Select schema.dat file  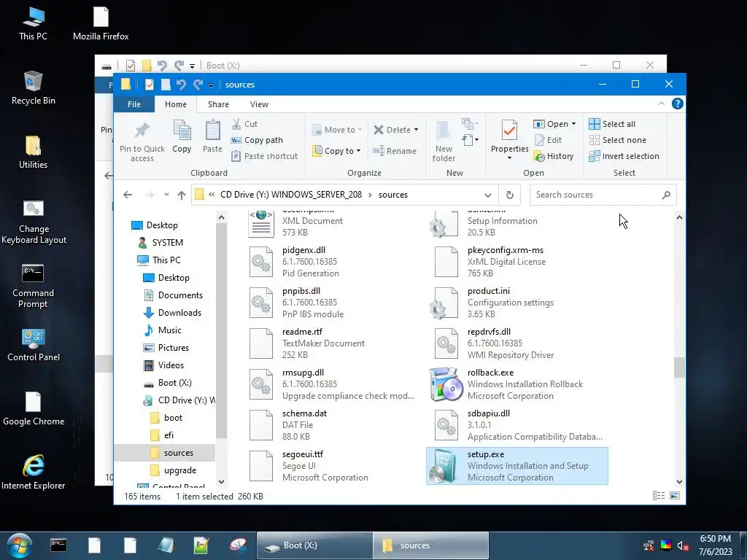click(x=333, y=425)
